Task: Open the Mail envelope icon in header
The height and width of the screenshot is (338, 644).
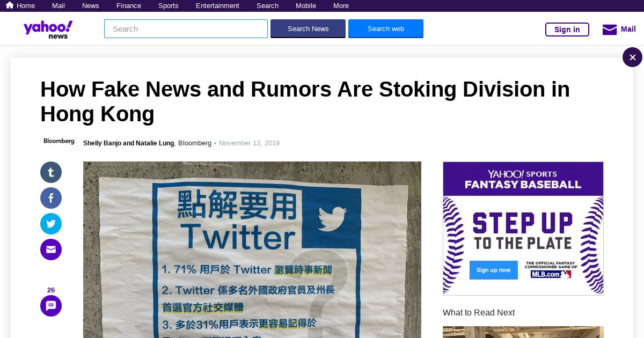Action: (610, 30)
